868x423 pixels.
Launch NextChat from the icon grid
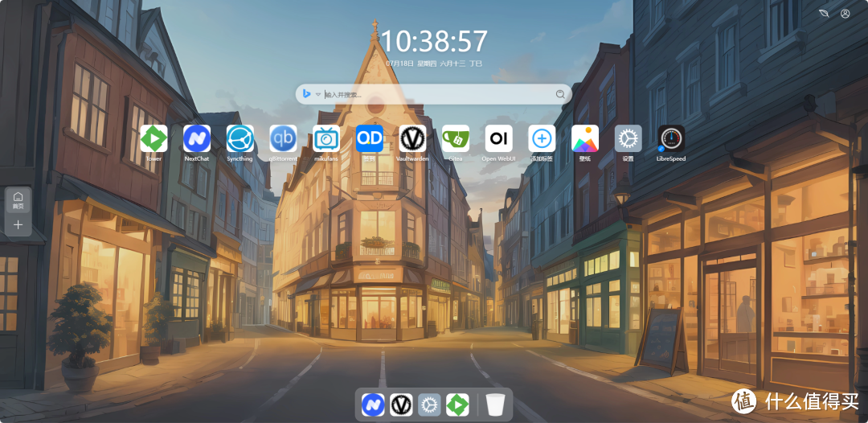point(197,138)
